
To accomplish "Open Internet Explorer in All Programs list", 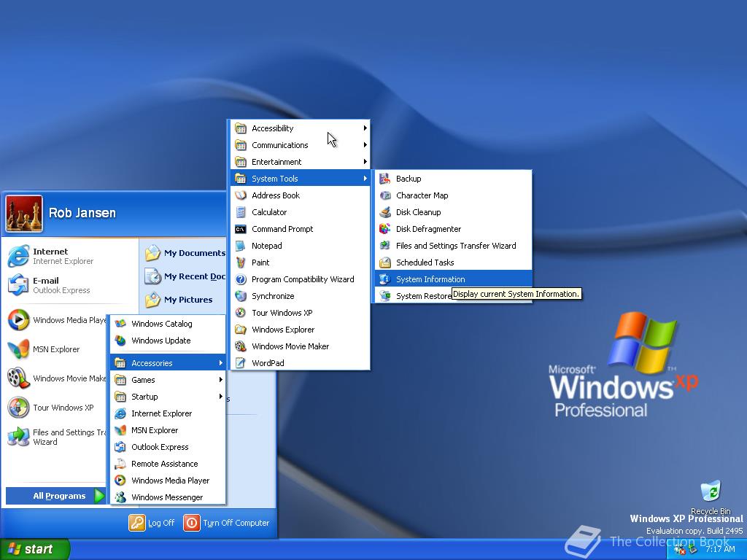I will (168, 413).
